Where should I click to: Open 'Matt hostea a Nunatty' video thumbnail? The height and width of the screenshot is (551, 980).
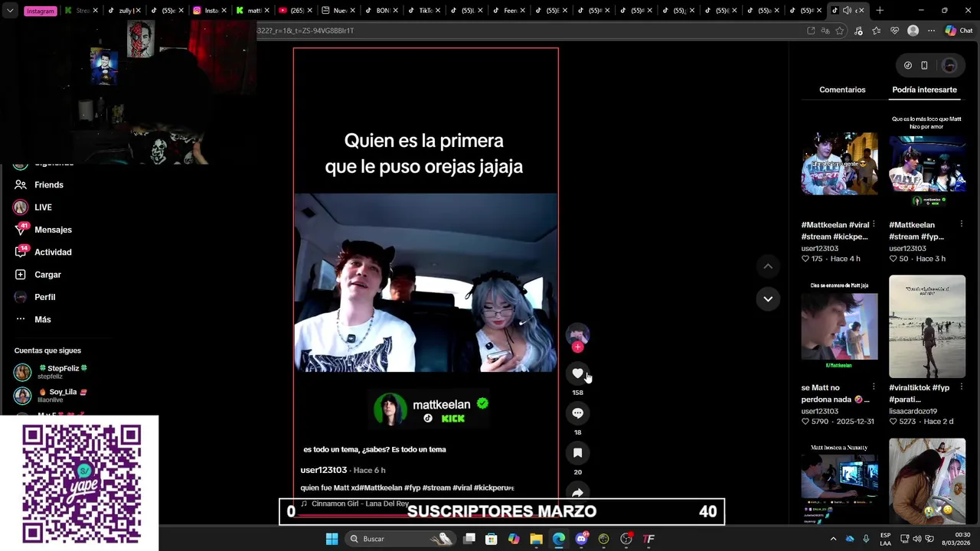coord(839,482)
